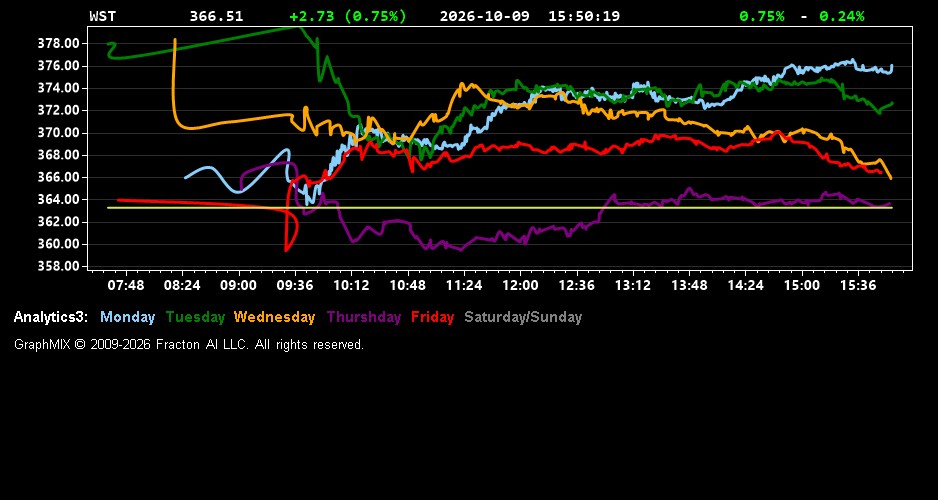Click the 15:50:19 timestamp
Screen dimensions: 938x500
(584, 16)
